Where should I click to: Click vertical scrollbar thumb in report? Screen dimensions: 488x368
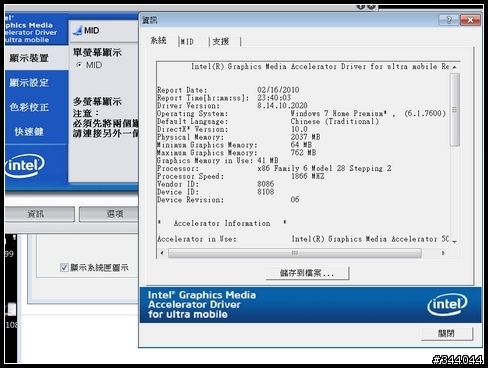point(455,109)
